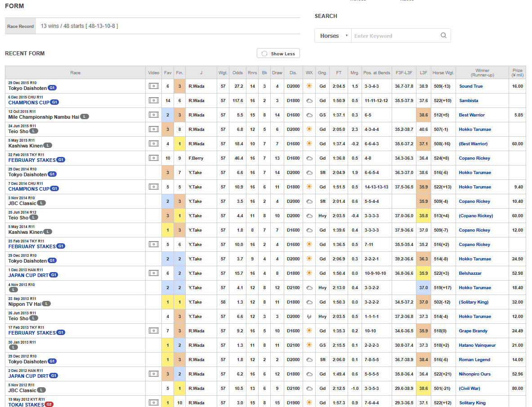
Task: Click the search magnifier icon
Action: coord(443,36)
